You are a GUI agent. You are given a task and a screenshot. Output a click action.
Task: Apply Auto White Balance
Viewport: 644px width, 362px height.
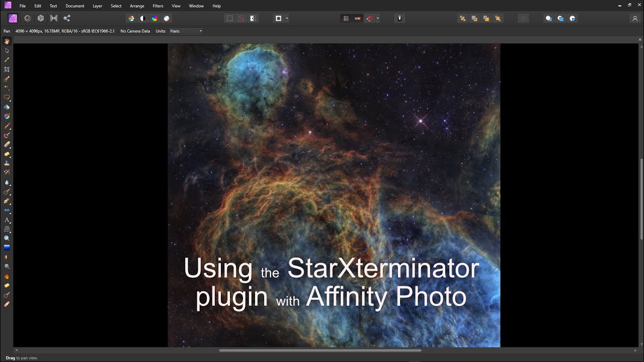(167, 18)
